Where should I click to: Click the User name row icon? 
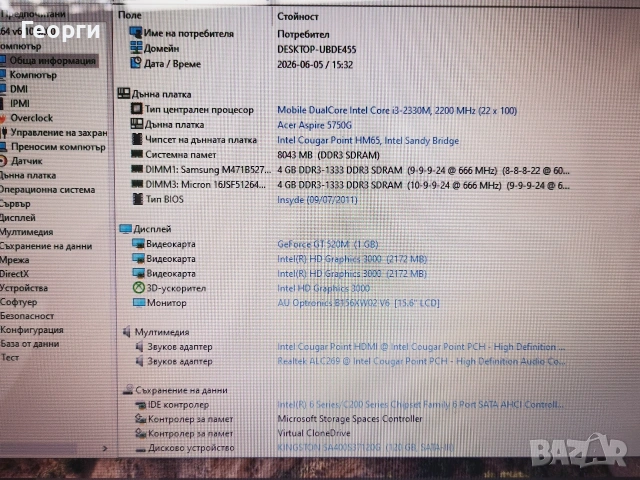tap(136, 32)
